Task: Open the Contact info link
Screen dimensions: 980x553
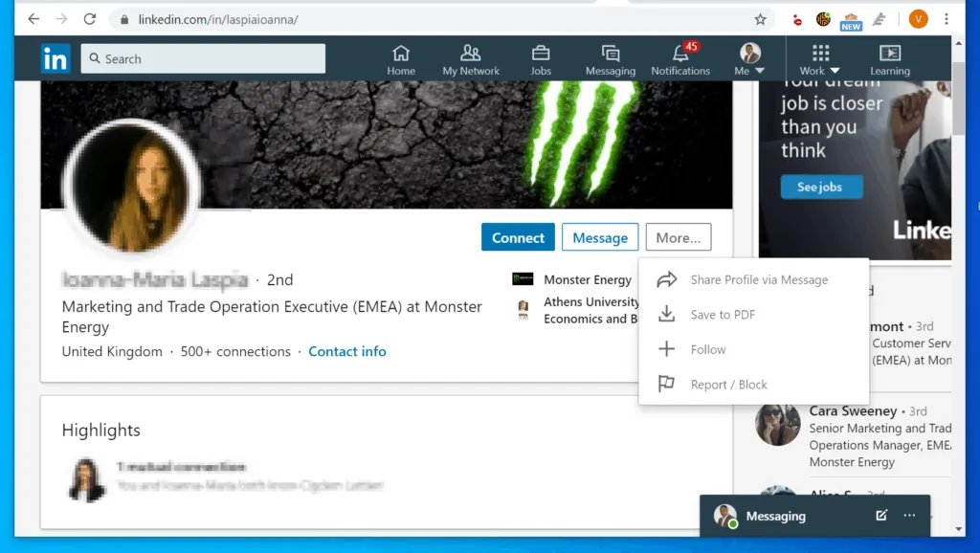Action: click(x=346, y=352)
